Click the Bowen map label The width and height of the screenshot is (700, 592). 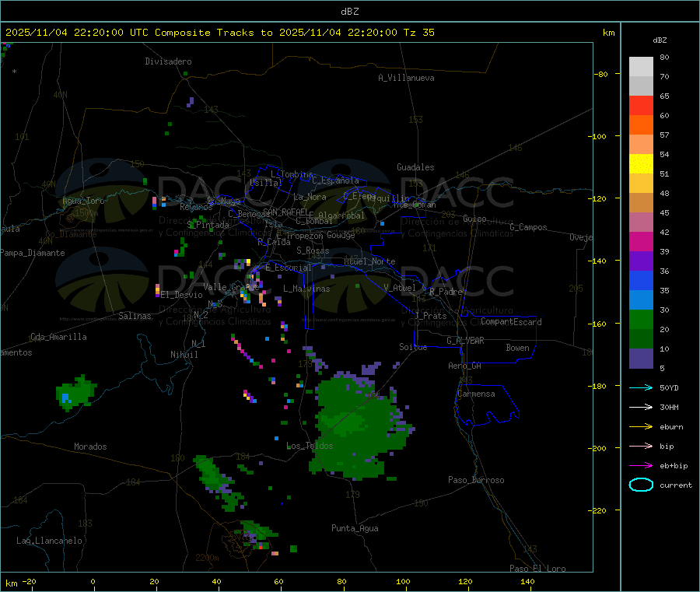tap(517, 348)
